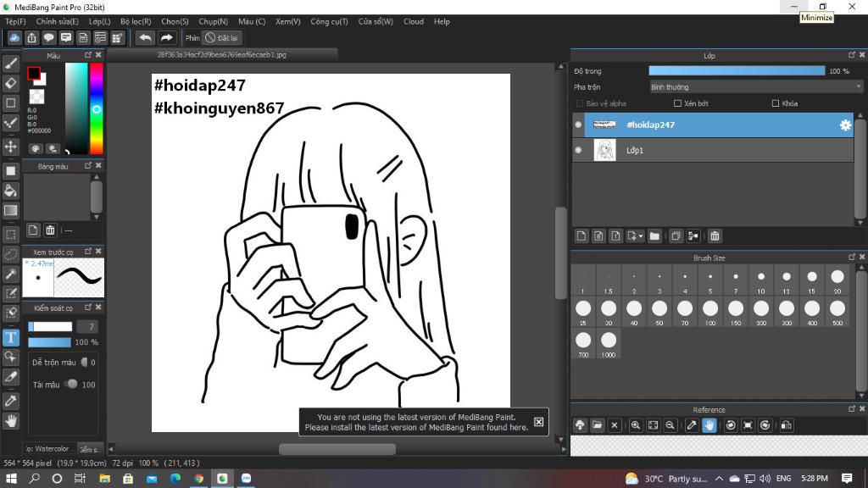Zoom in on the Reference image
Image resolution: width=868 pixels, height=488 pixels.
pos(636,425)
